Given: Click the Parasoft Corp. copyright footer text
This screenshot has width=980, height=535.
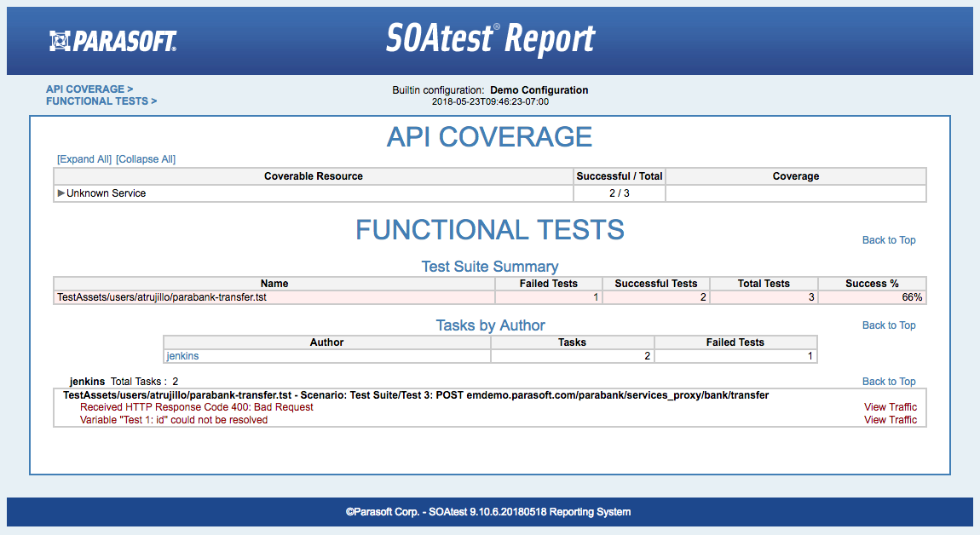Looking at the screenshot, I should pos(488,512).
